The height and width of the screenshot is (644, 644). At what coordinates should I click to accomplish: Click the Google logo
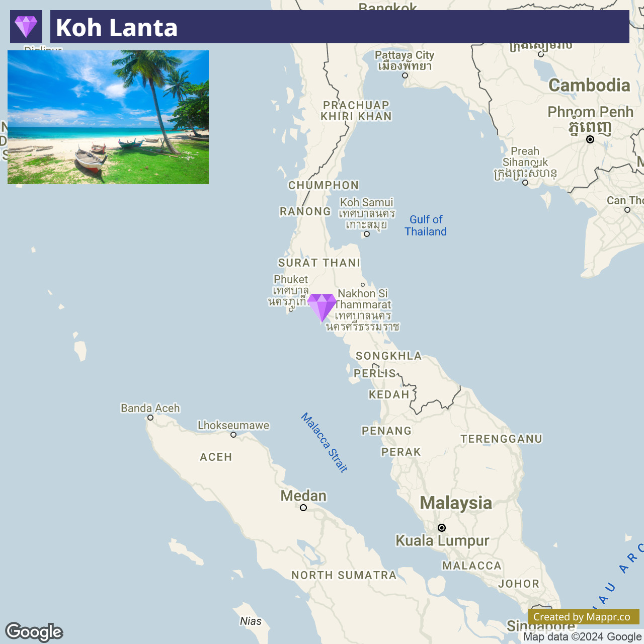34,632
